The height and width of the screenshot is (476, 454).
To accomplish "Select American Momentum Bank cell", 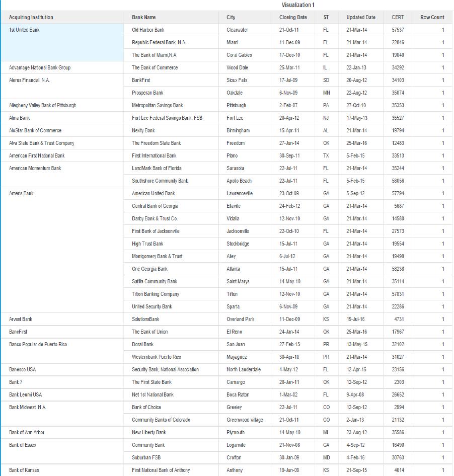I will (x=62, y=175).
